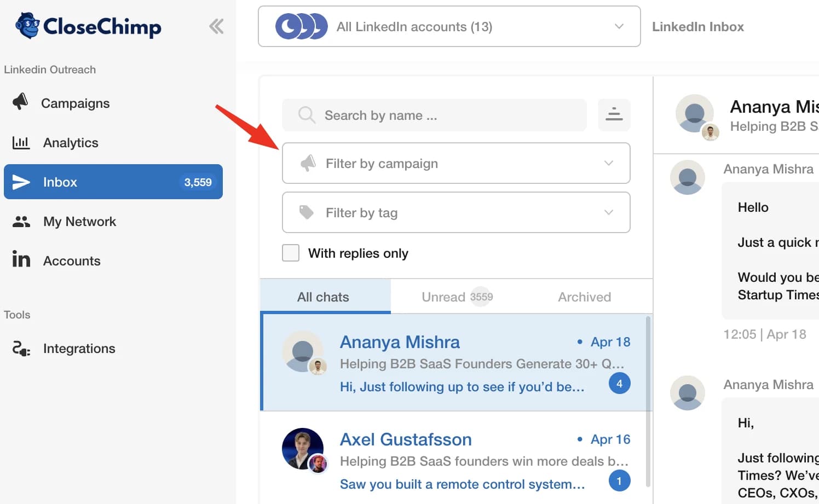The image size is (819, 504).
Task: Collapse the sidebar with the double-chevron
Action: point(216,26)
